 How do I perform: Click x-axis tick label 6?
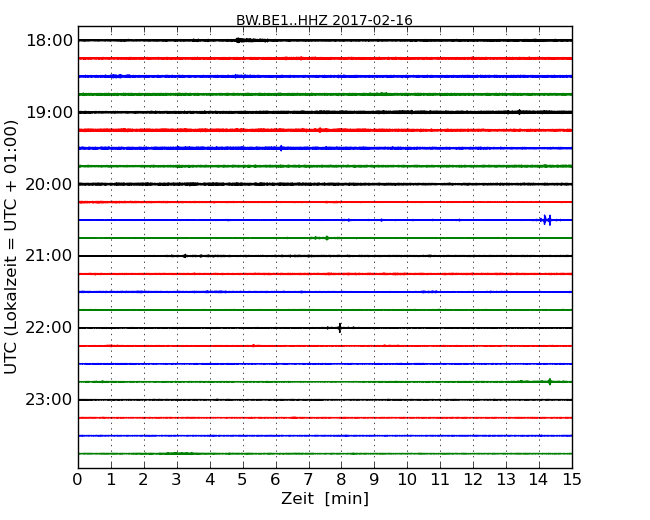tap(275, 480)
